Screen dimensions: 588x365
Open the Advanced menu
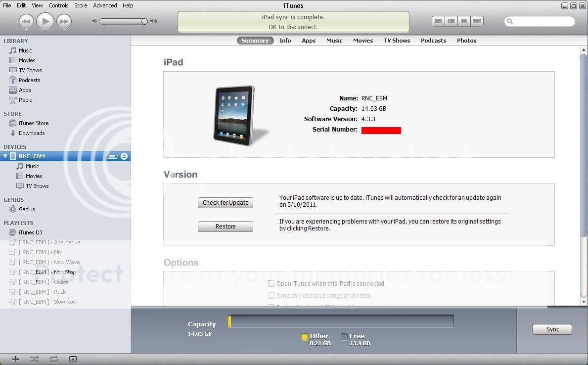105,5
